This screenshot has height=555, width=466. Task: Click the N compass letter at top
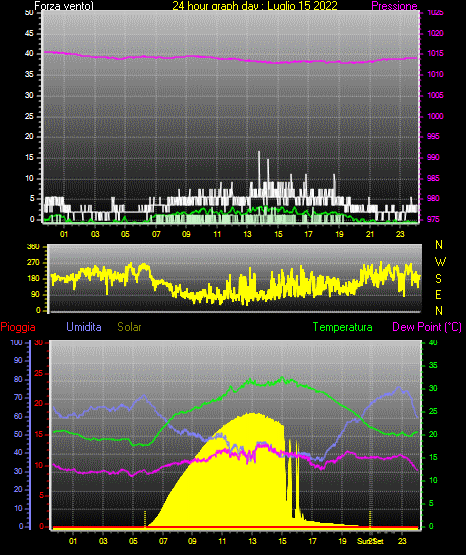439,245
